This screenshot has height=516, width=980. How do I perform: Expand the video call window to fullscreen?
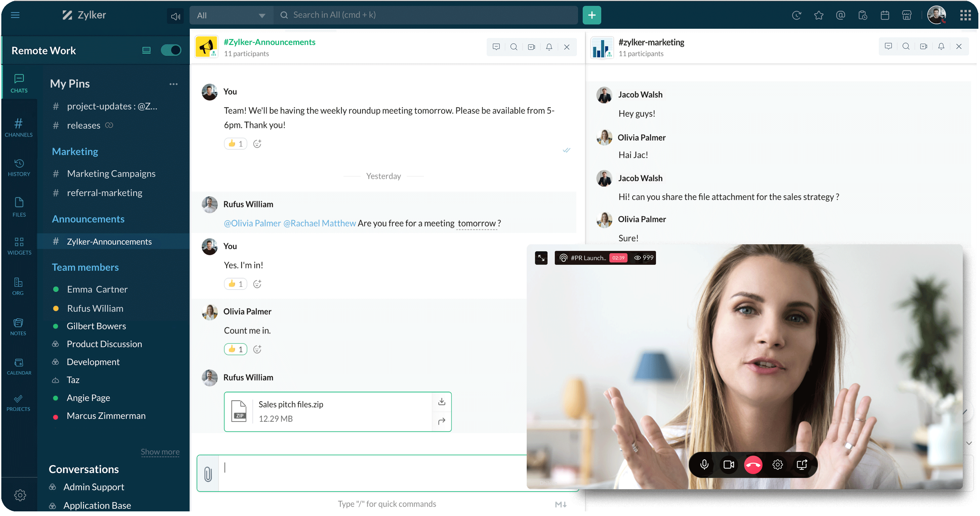click(541, 258)
